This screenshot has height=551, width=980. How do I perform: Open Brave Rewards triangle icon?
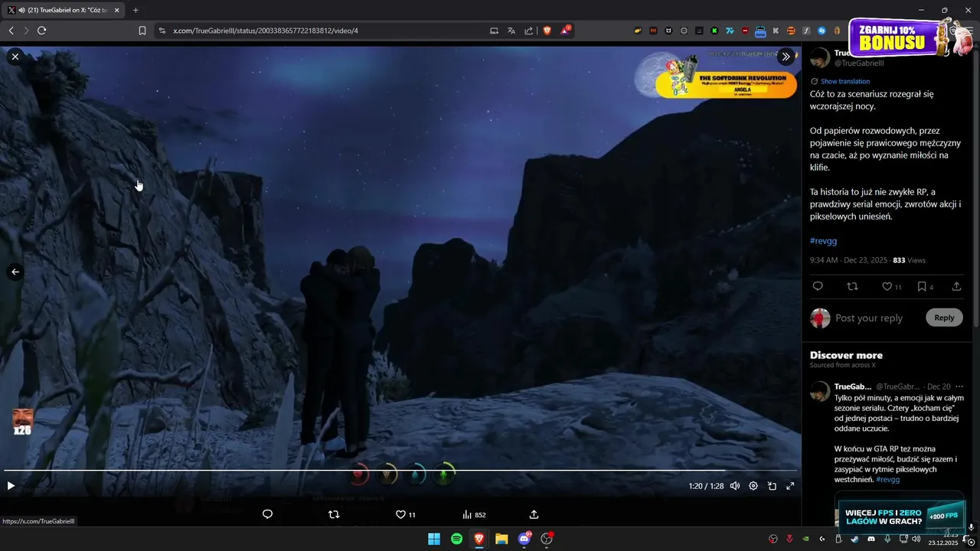pyautogui.click(x=565, y=31)
